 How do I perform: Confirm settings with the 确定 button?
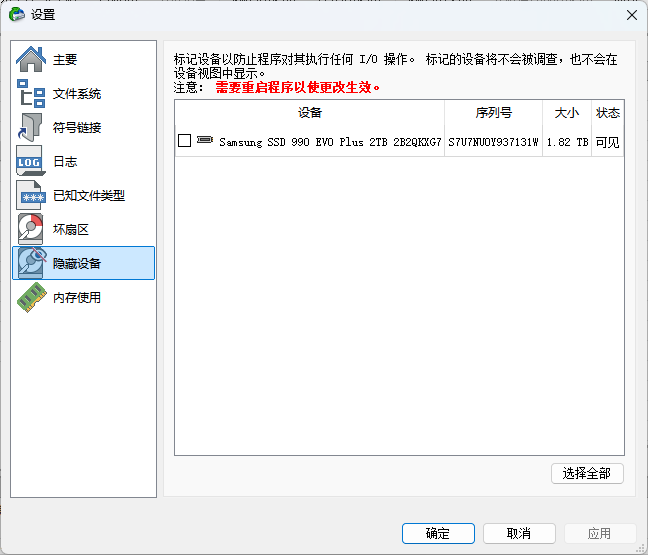pyautogui.click(x=438, y=533)
